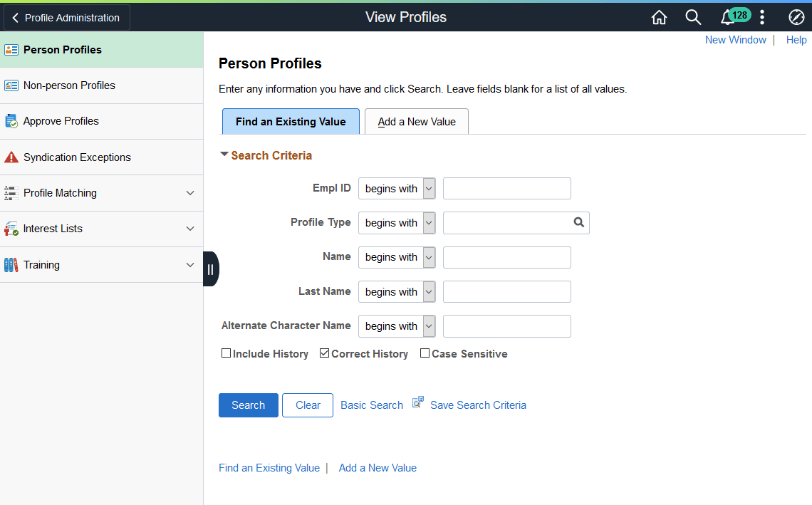The width and height of the screenshot is (812, 505).
Task: Click the sidebar collapse handle
Action: tap(211, 269)
